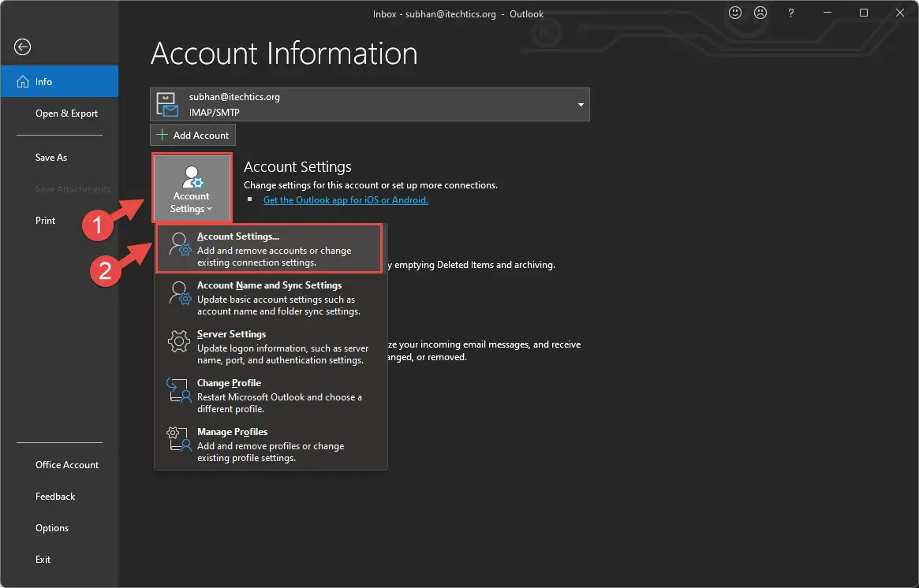Select Change Profile option
Viewport: 919px width, 588px height.
[271, 396]
